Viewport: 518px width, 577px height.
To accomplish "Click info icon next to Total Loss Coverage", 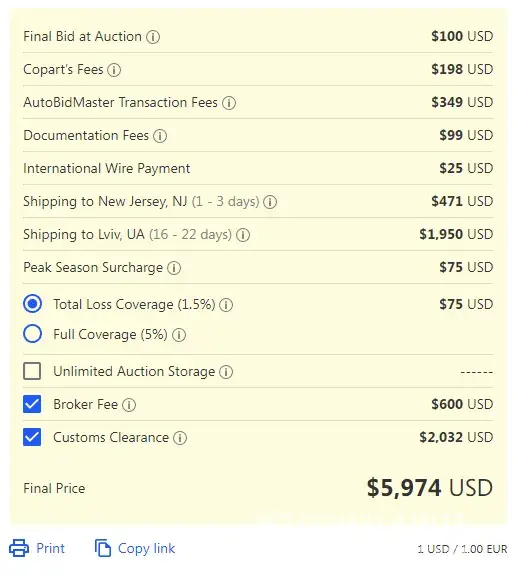I will pyautogui.click(x=226, y=305).
